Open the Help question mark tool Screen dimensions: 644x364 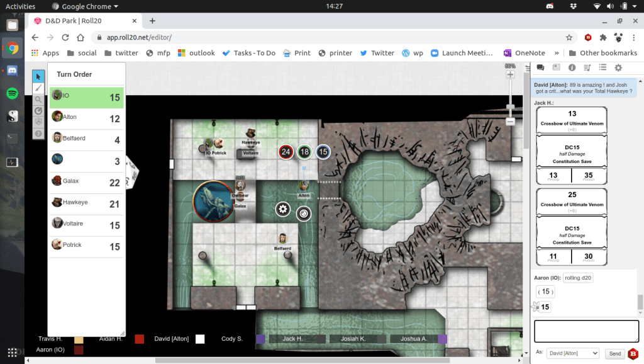38,134
